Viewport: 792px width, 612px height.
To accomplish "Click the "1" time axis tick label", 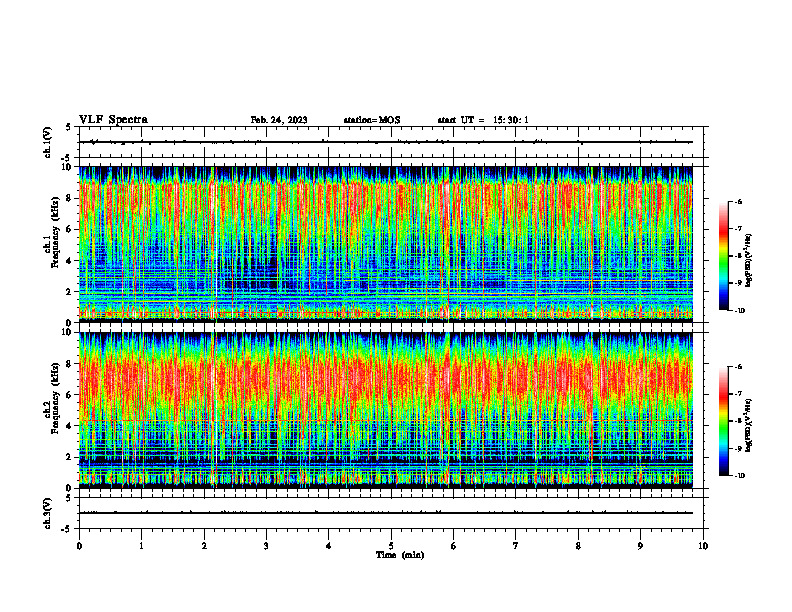I will click(x=142, y=546).
